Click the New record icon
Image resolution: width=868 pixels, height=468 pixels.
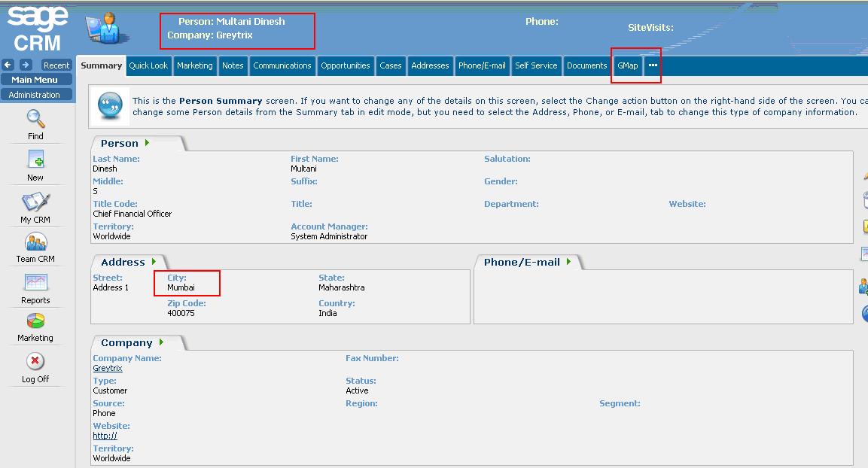(x=35, y=160)
